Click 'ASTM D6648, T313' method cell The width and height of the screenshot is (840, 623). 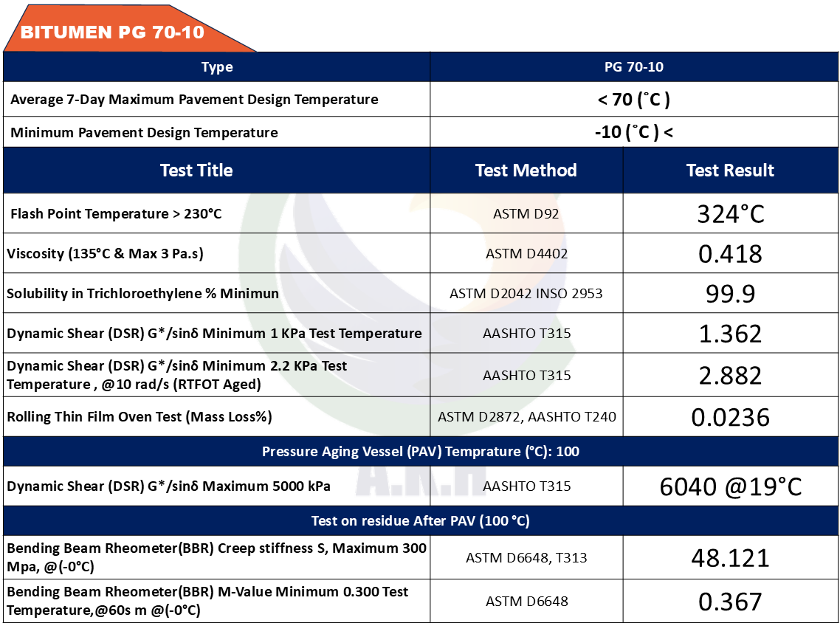pos(526,557)
